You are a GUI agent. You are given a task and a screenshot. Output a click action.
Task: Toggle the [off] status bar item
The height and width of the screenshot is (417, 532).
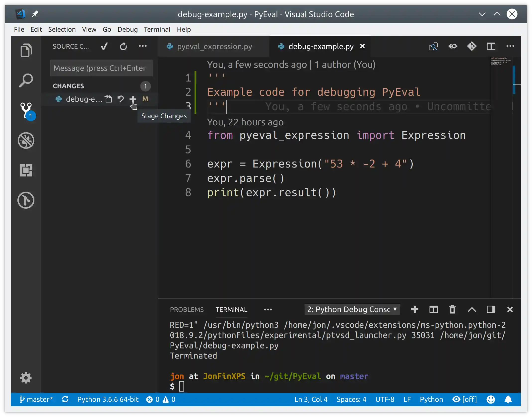coord(465,399)
